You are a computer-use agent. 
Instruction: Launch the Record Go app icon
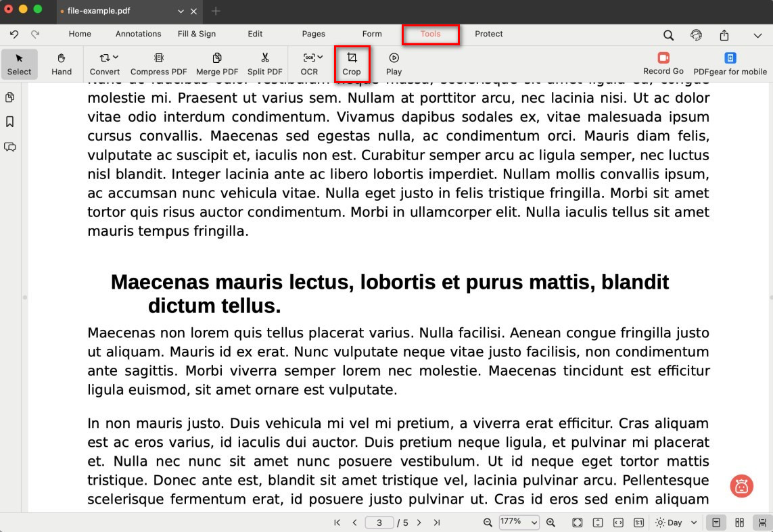coord(663,58)
